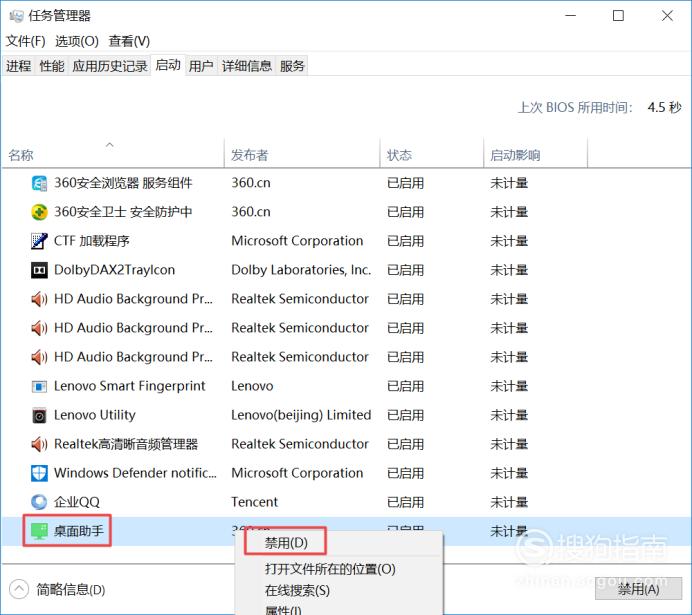Screen dimensions: 692x615
Task: Click the 360安全卫士 green shield icon
Action: 39,212
